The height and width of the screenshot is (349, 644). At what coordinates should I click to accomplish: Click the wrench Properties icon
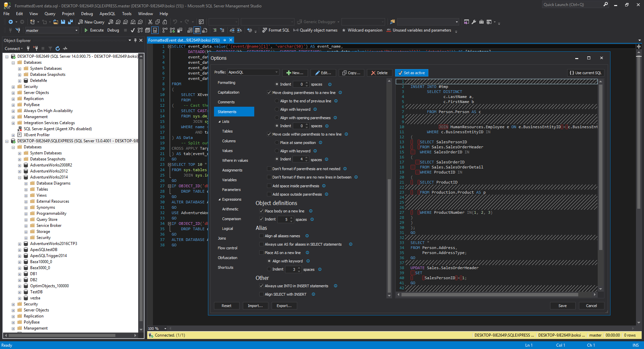click(x=474, y=22)
